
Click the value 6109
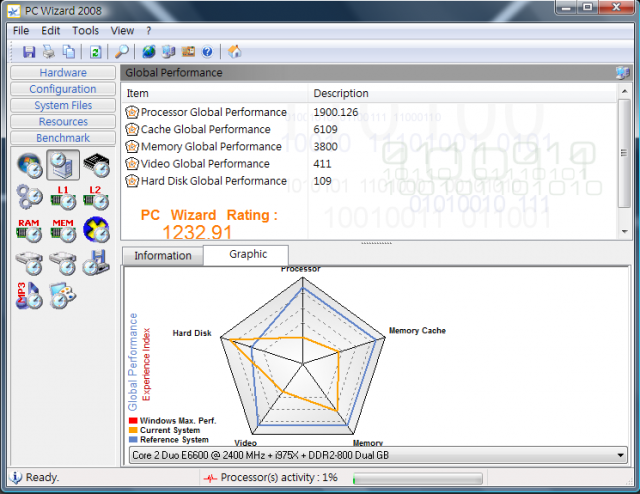[325, 129]
